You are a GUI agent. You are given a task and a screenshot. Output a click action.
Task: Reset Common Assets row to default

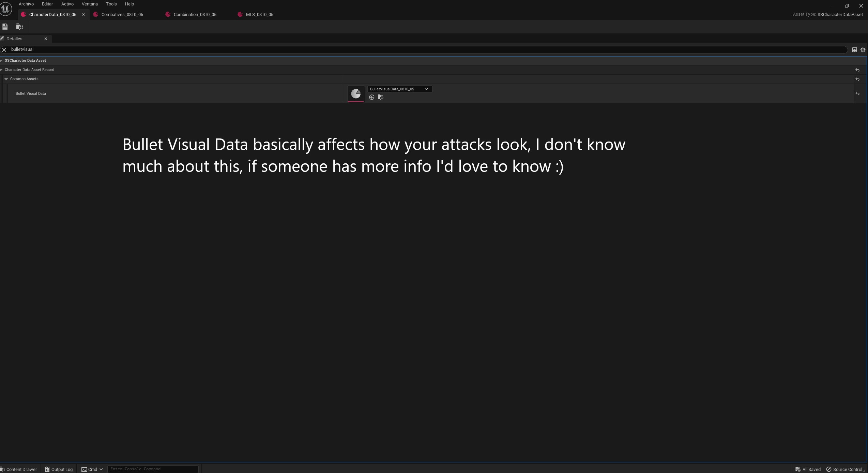pyautogui.click(x=857, y=79)
